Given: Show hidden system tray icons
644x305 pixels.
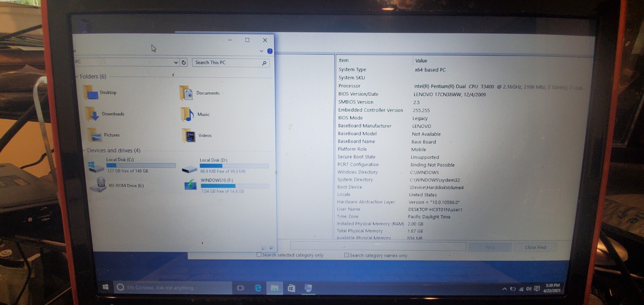Looking at the screenshot, I should (504, 289).
